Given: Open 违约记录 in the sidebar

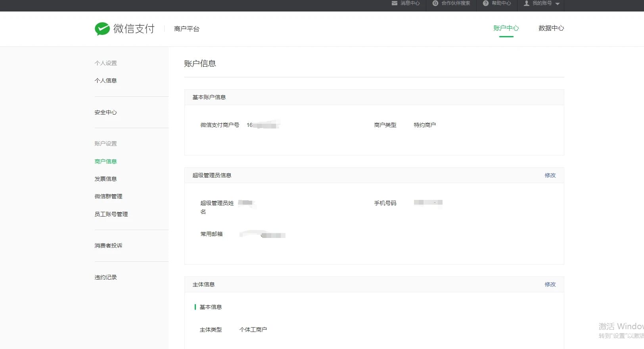Looking at the screenshot, I should click(x=105, y=277).
